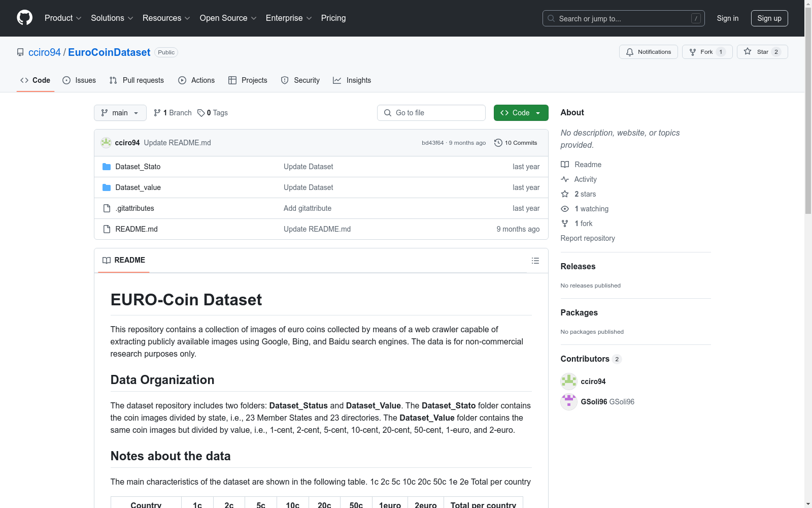Image resolution: width=812 pixels, height=508 pixels.
Task: Open the EuroCoinDataset repository link
Action: click(x=109, y=52)
